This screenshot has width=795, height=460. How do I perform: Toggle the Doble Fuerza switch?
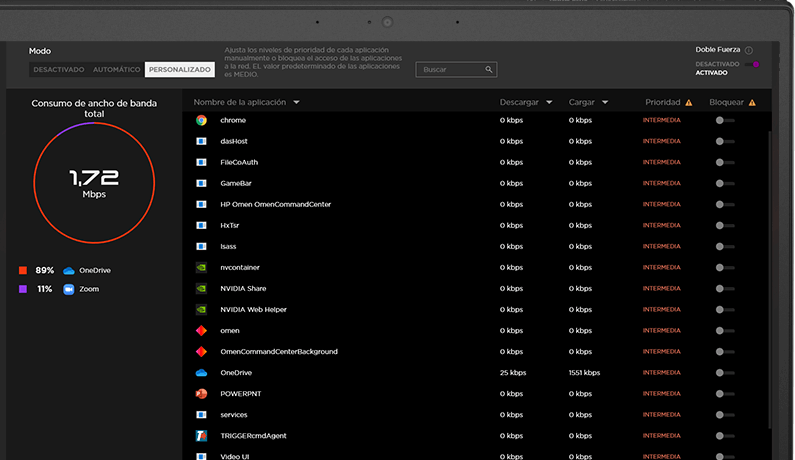[x=751, y=64]
